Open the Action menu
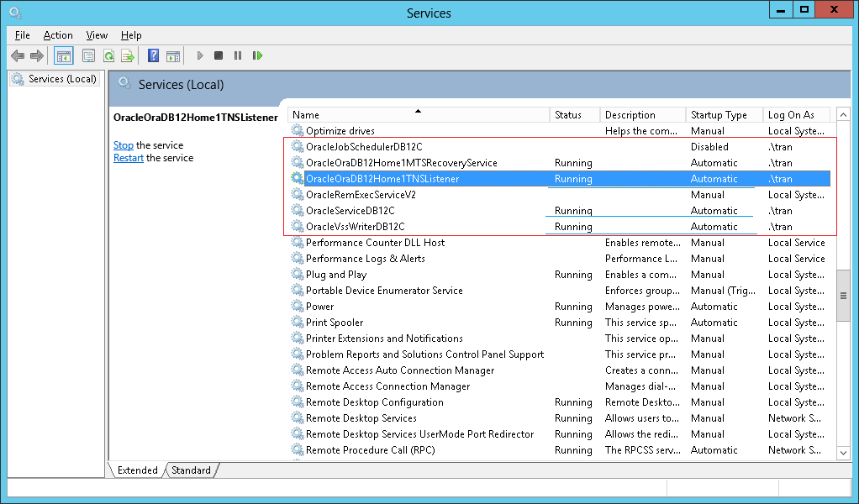This screenshot has width=859, height=504. coord(58,35)
